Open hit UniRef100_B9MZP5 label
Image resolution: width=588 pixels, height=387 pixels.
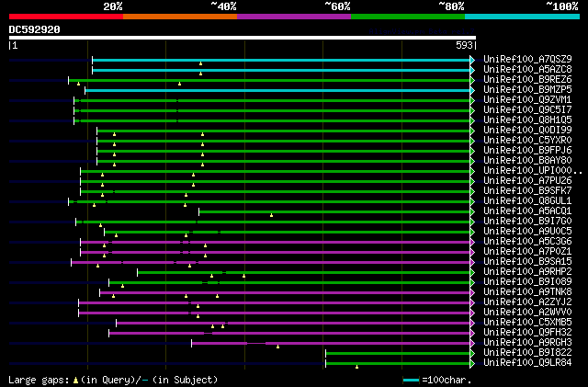pos(527,90)
